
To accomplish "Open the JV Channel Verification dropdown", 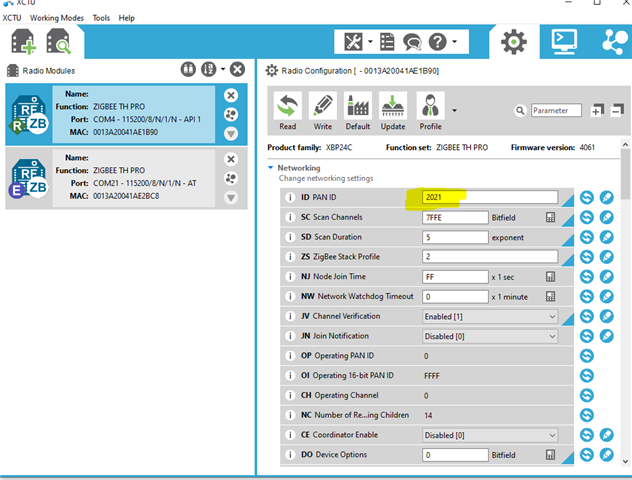I will (490, 316).
